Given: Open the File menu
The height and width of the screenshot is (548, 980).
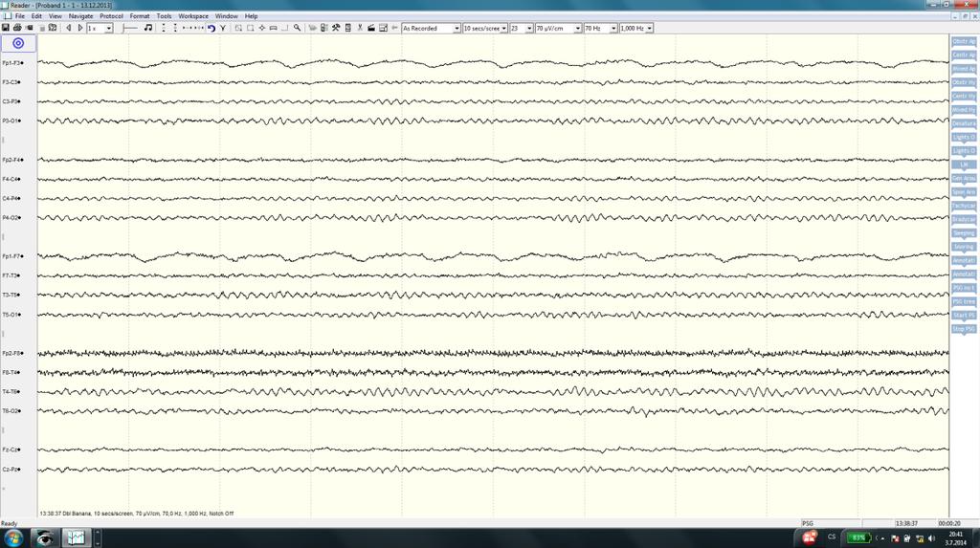Looking at the screenshot, I should (x=19, y=16).
